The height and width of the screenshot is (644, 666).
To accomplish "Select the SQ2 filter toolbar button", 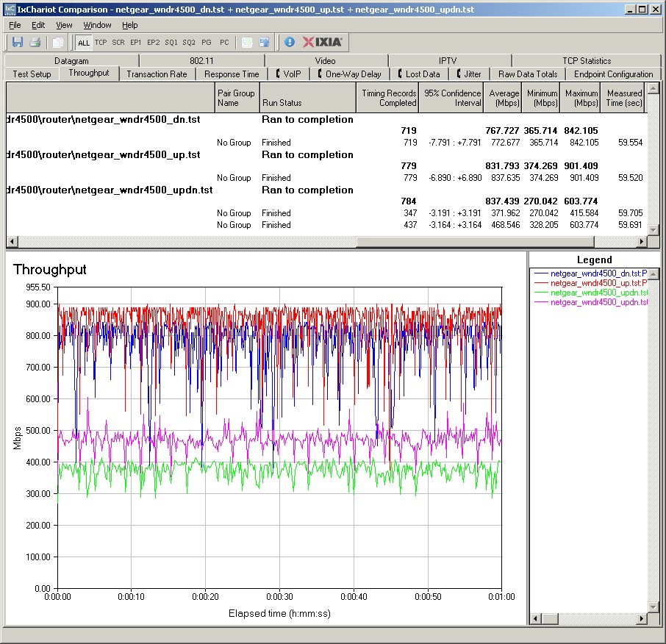I will pyautogui.click(x=189, y=43).
